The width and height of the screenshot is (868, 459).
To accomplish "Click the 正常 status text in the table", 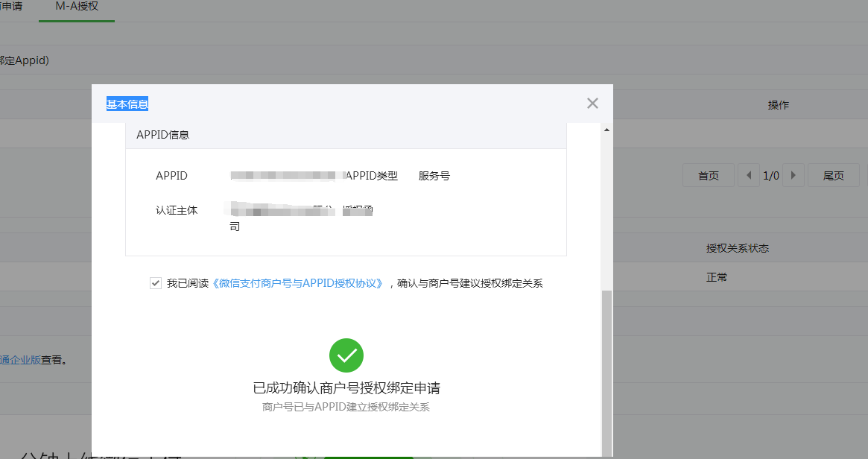I will [716, 276].
